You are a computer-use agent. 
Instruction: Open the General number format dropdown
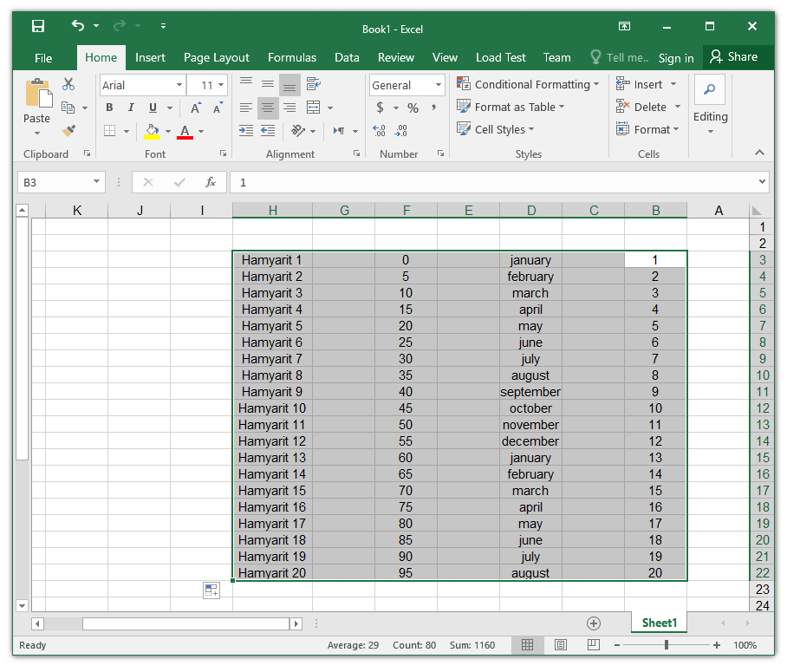tap(439, 85)
